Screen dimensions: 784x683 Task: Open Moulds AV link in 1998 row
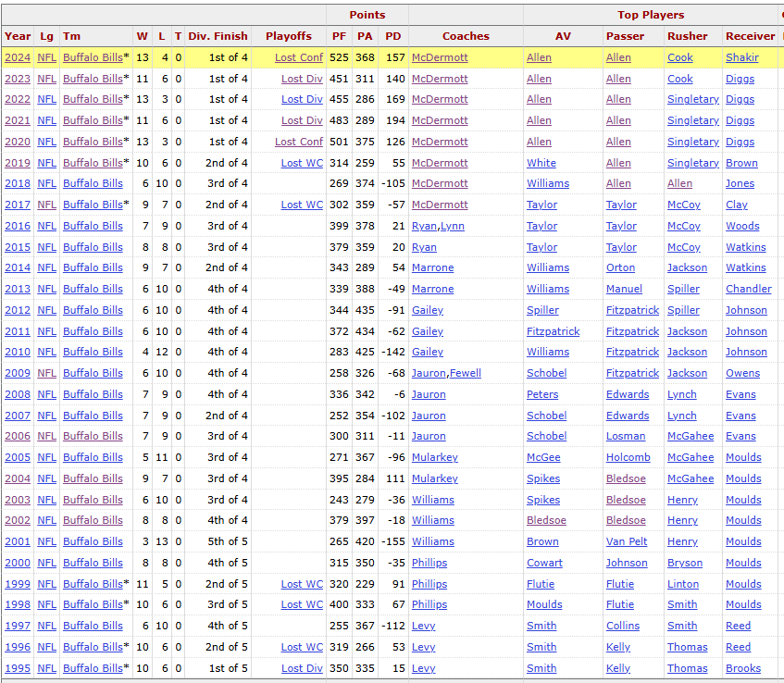[544, 605]
